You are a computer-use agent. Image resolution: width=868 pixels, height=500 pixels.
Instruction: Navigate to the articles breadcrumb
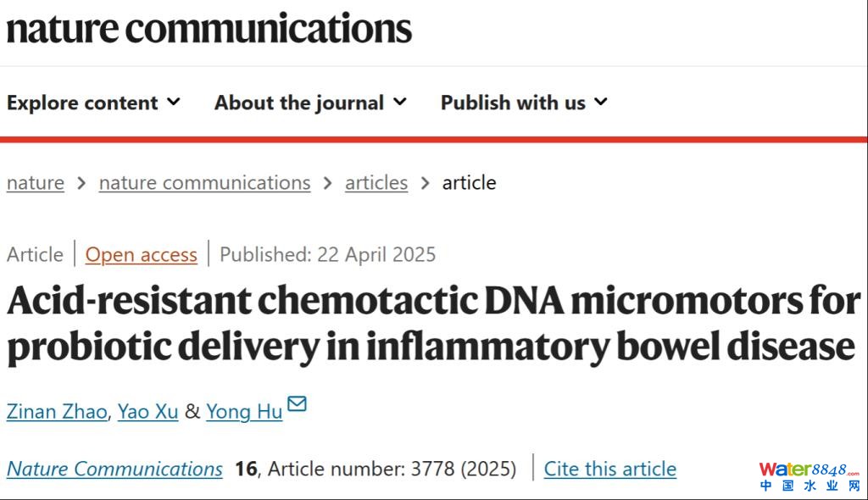click(x=376, y=183)
